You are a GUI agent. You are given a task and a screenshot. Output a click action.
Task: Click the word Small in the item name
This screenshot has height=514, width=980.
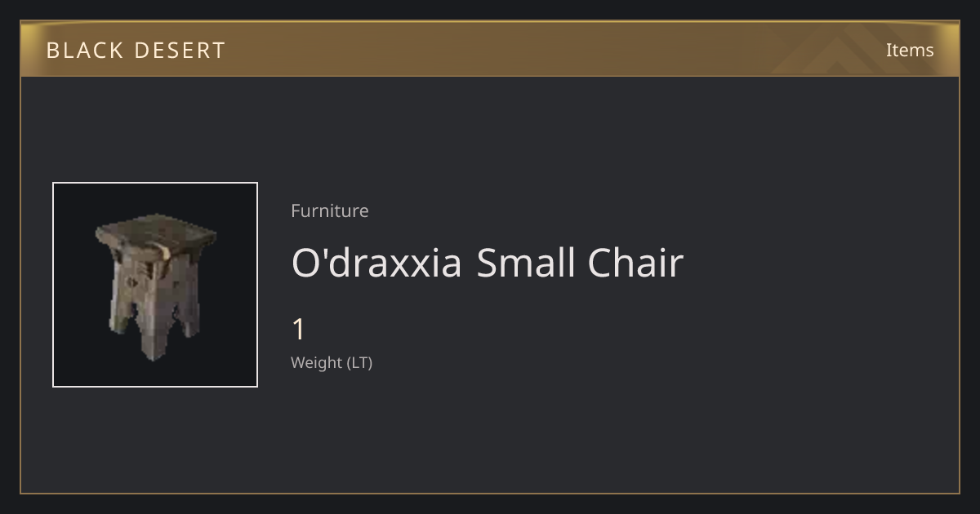[526, 263]
